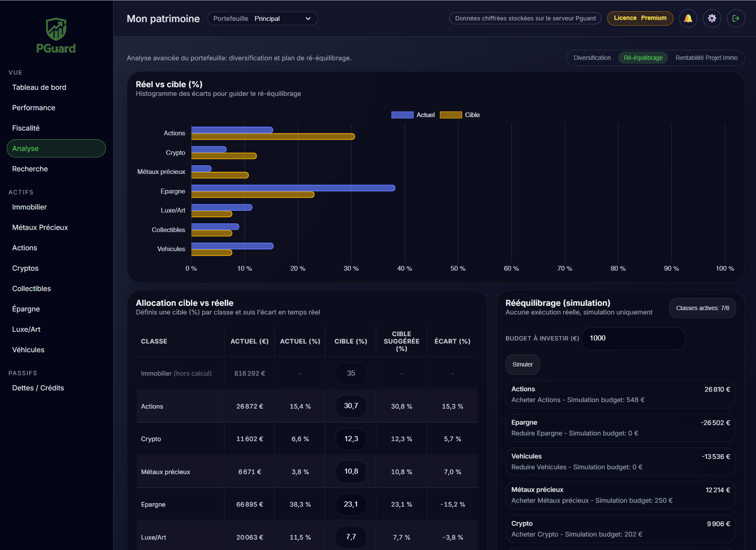Switch to the Diversification tab
756x550 pixels.
[x=592, y=58]
